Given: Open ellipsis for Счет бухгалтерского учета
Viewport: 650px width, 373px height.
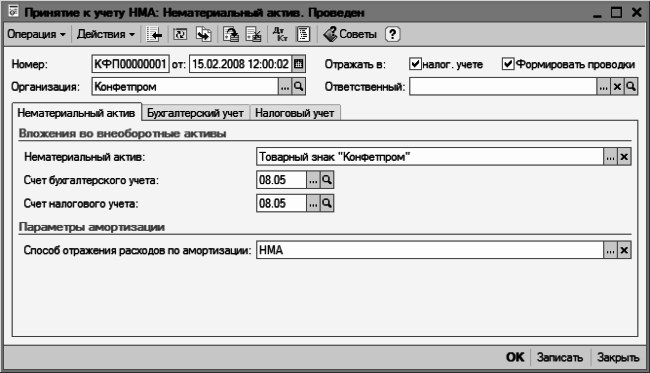Looking at the screenshot, I should pos(313,180).
